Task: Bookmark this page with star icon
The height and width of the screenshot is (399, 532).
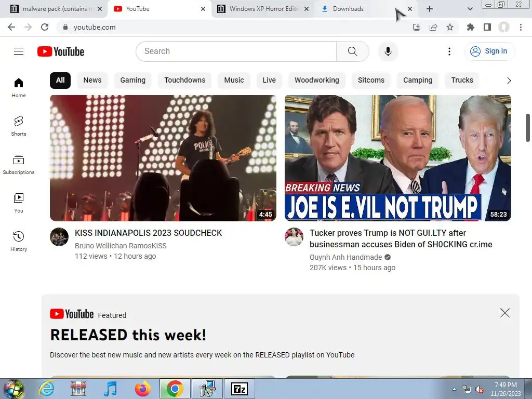Action: click(450, 27)
